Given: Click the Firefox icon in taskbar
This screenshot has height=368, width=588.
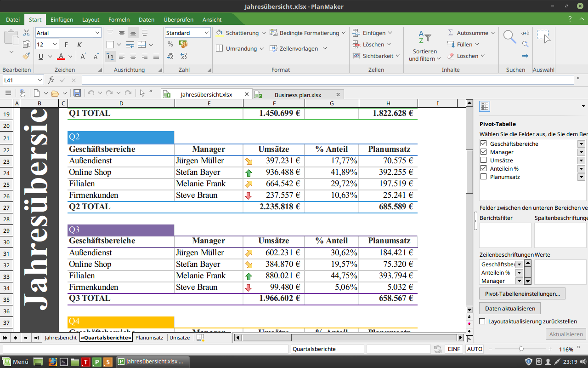Looking at the screenshot, I should (52, 362).
